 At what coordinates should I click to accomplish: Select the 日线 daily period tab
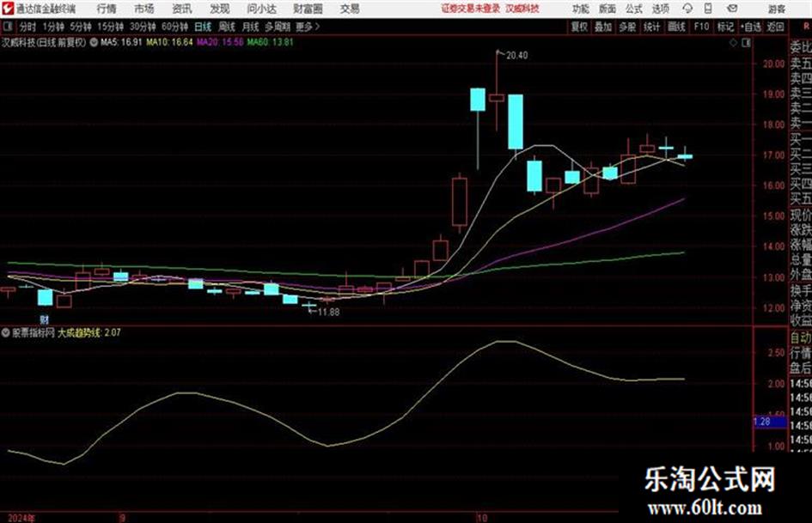tap(203, 27)
